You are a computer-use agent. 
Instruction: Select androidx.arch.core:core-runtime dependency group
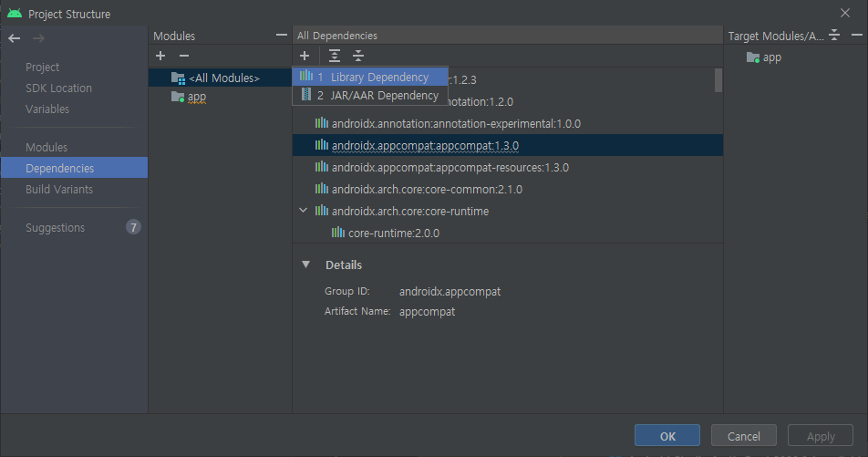click(x=410, y=211)
